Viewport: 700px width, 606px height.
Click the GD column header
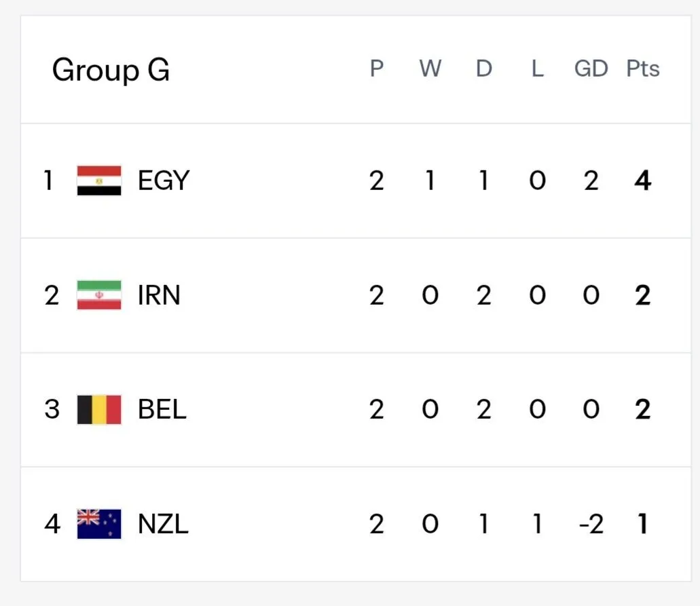tap(591, 69)
